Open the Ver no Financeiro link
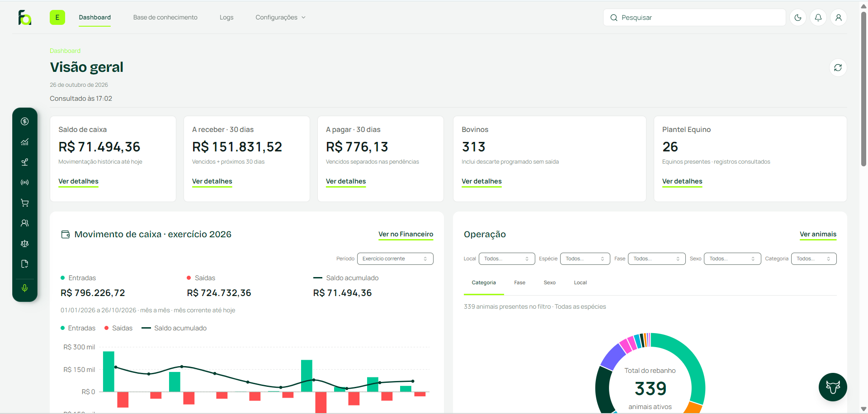868x414 pixels. tap(406, 235)
